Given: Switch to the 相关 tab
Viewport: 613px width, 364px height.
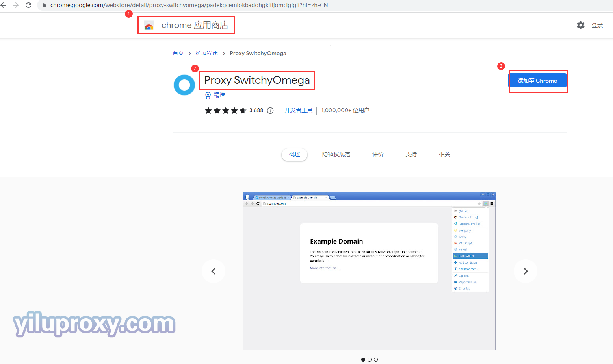Looking at the screenshot, I should (444, 154).
